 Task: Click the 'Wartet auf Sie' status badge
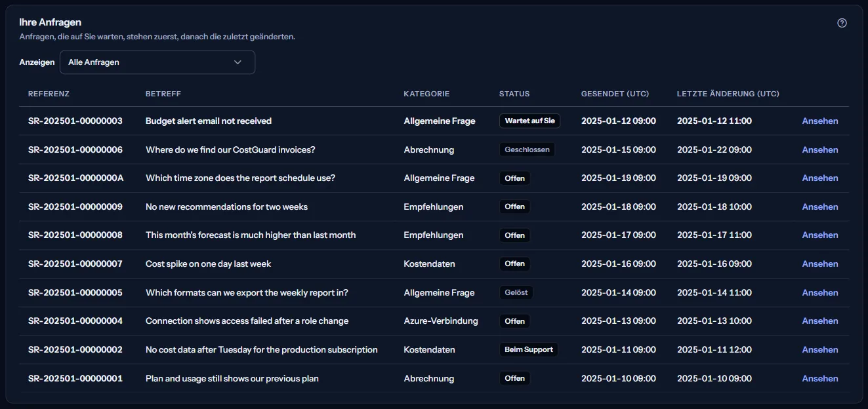(x=529, y=121)
